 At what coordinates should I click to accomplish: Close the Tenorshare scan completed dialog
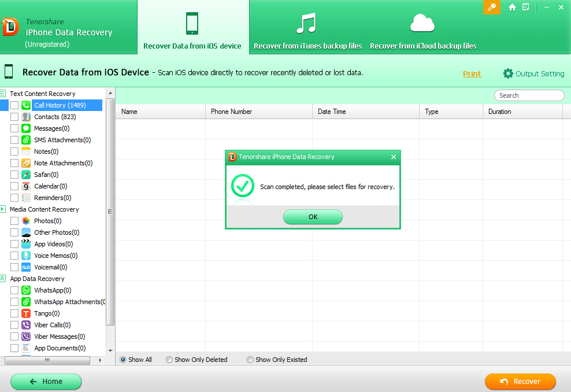click(394, 157)
